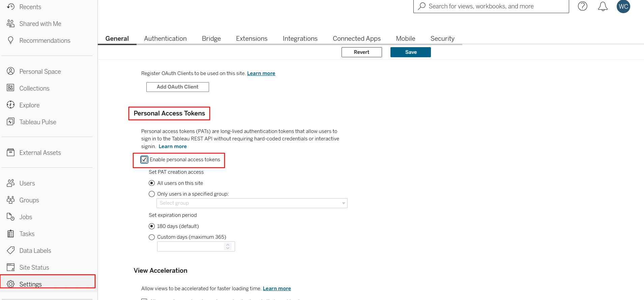
Task: Click the custom days stepper arrows
Action: tap(228, 246)
